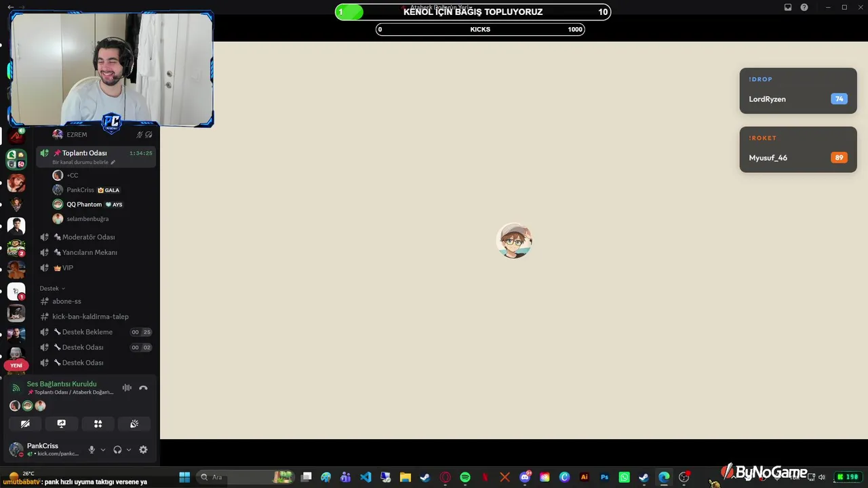Click the YENİ new mentions pill
Viewport: 868px width, 488px height.
point(16,365)
